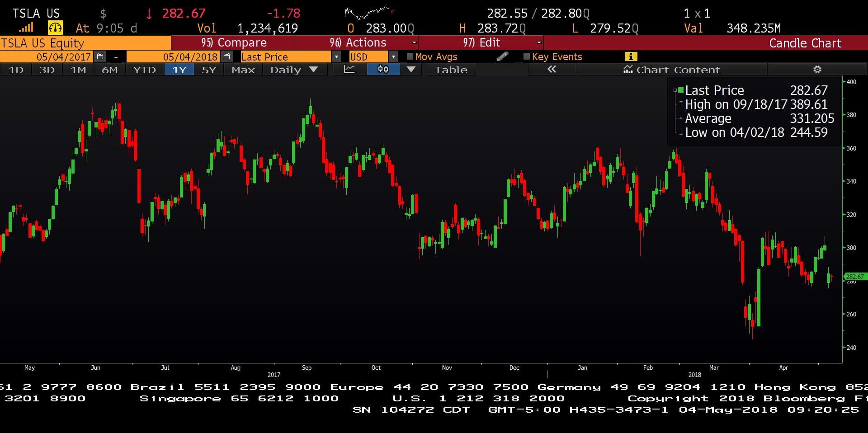Click the intraday sparkline mini chart
868x433 pixels.
click(x=369, y=12)
